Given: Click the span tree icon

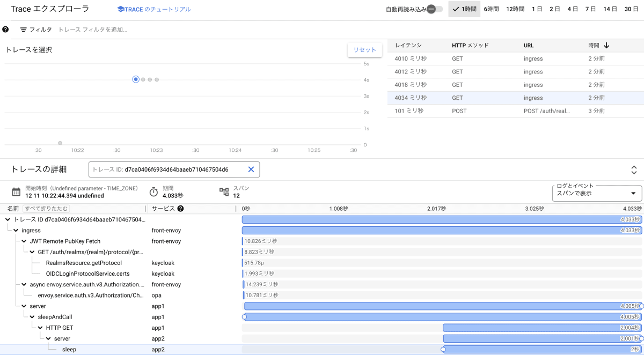Looking at the screenshot, I should [x=224, y=192].
